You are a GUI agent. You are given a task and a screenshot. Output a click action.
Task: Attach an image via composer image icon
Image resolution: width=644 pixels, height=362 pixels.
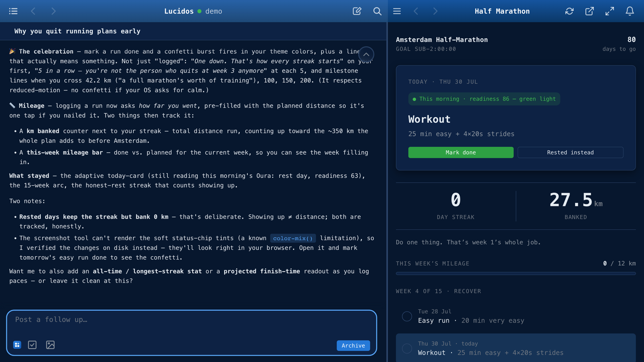pos(50,345)
